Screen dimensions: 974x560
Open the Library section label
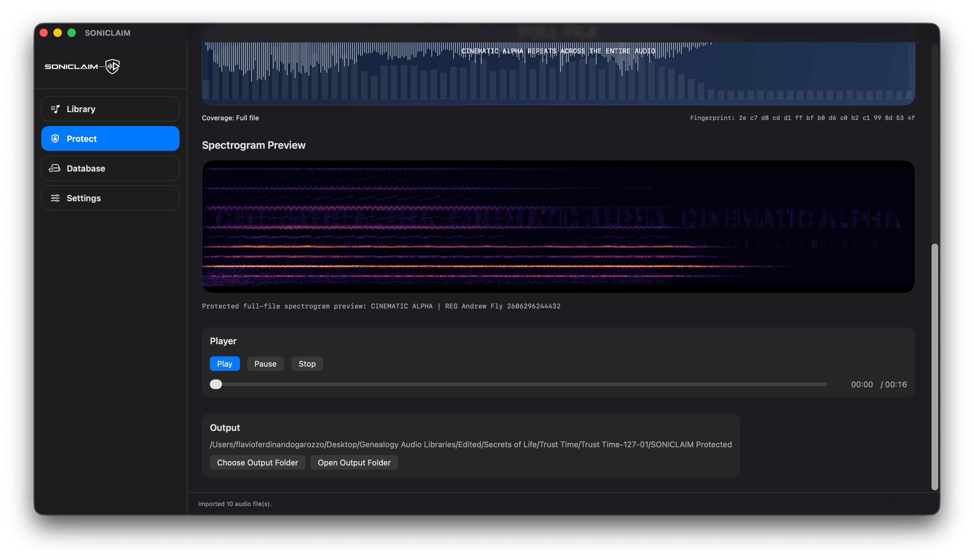[81, 109]
